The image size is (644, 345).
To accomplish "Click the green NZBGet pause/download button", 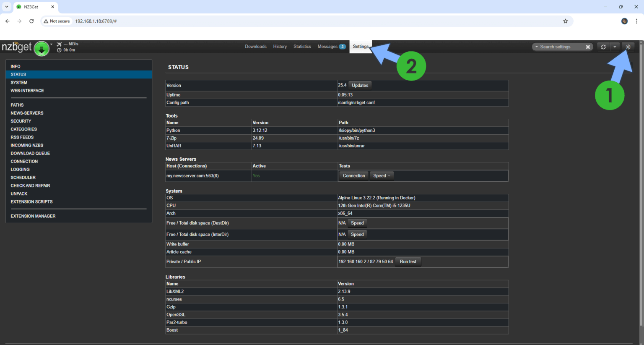I will pos(42,49).
